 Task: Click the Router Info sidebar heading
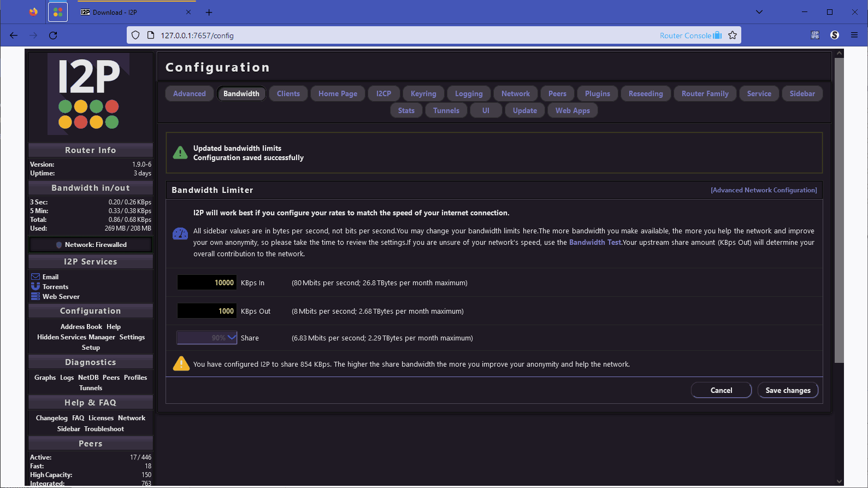coord(91,150)
